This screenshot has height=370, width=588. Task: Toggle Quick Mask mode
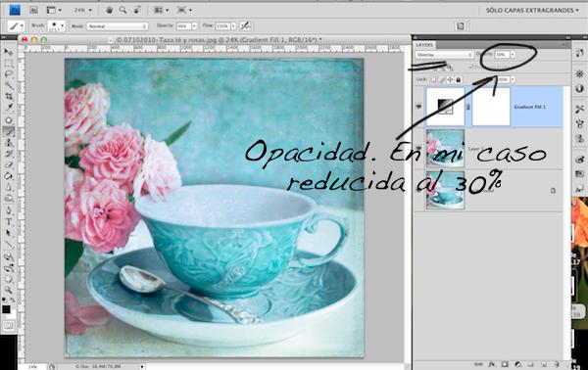tap(8, 326)
